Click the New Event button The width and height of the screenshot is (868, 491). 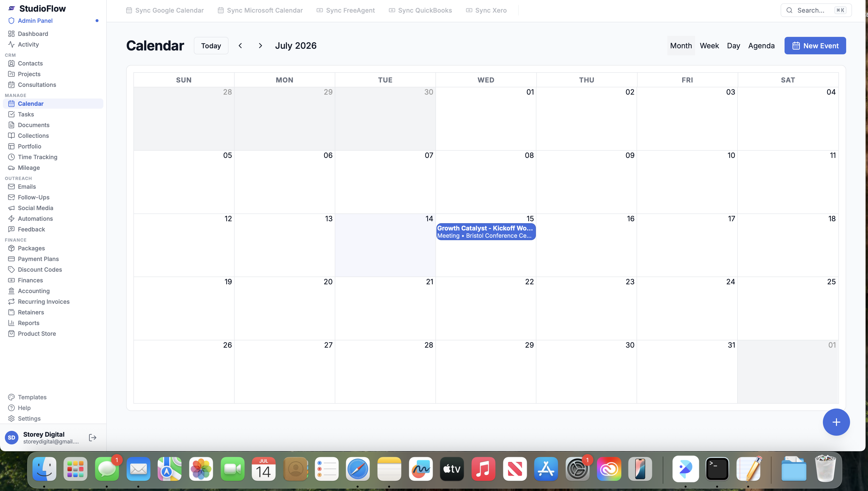pos(815,46)
